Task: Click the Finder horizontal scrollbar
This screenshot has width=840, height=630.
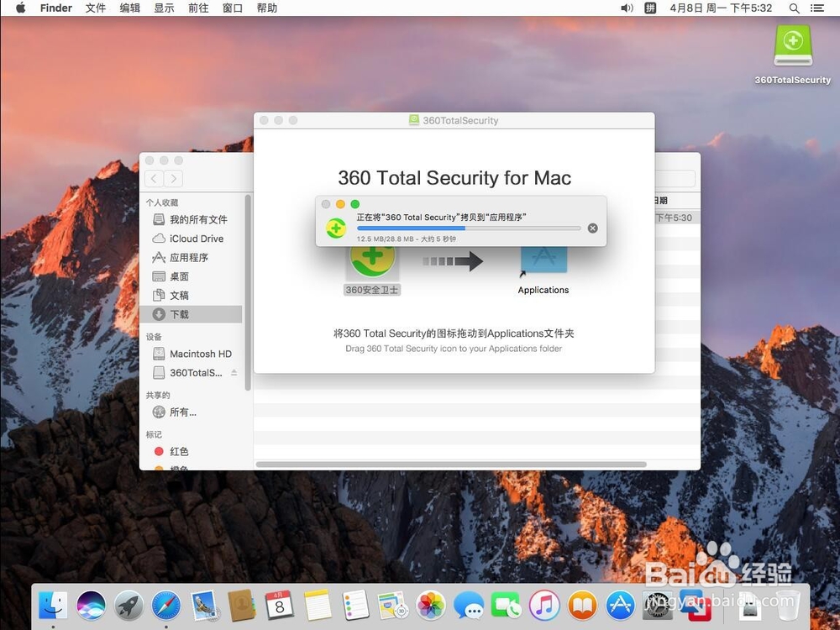Action: tap(451, 465)
